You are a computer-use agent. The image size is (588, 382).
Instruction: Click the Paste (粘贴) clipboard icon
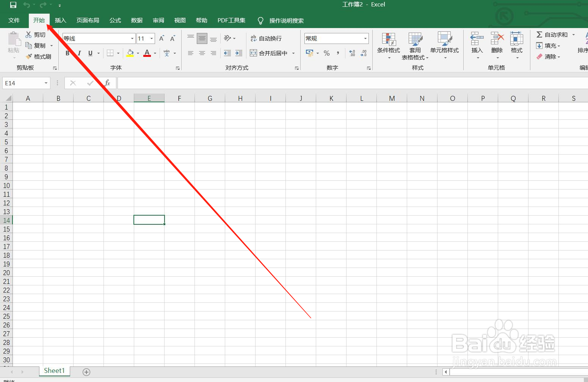pyautogui.click(x=14, y=39)
